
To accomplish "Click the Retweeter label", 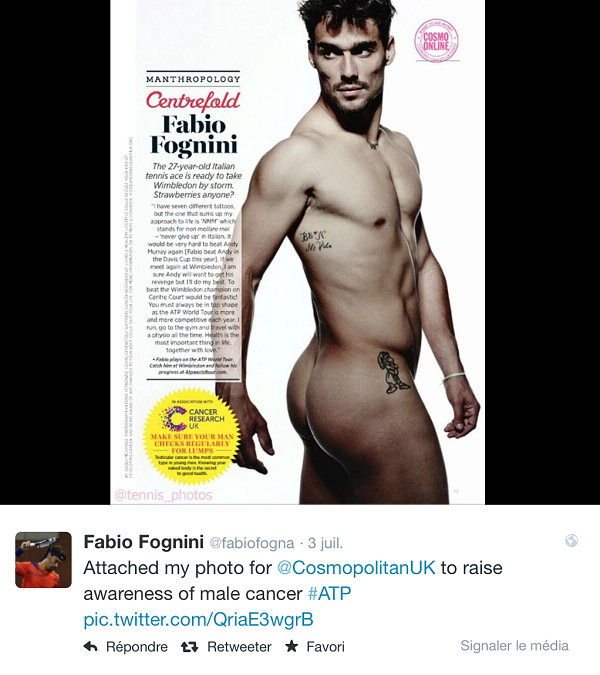I will tap(239, 647).
